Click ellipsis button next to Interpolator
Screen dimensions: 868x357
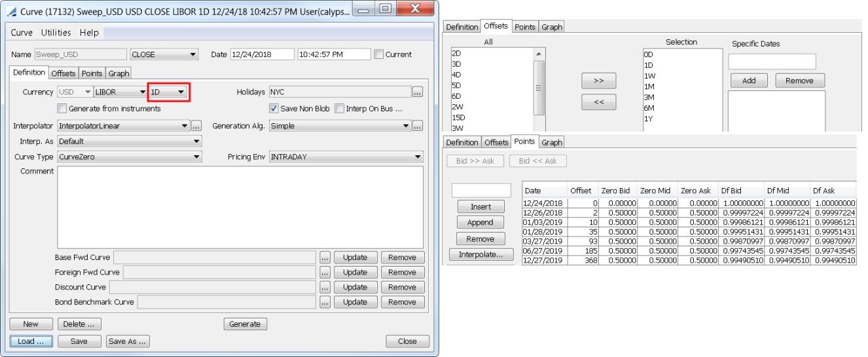(x=196, y=125)
